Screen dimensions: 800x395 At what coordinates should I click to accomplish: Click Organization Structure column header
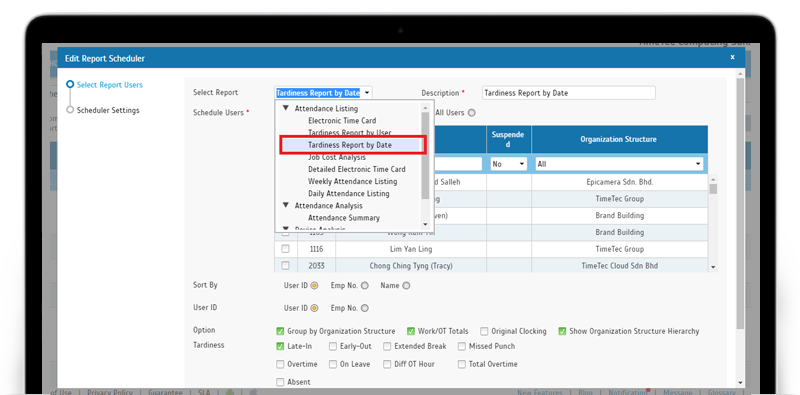point(619,139)
